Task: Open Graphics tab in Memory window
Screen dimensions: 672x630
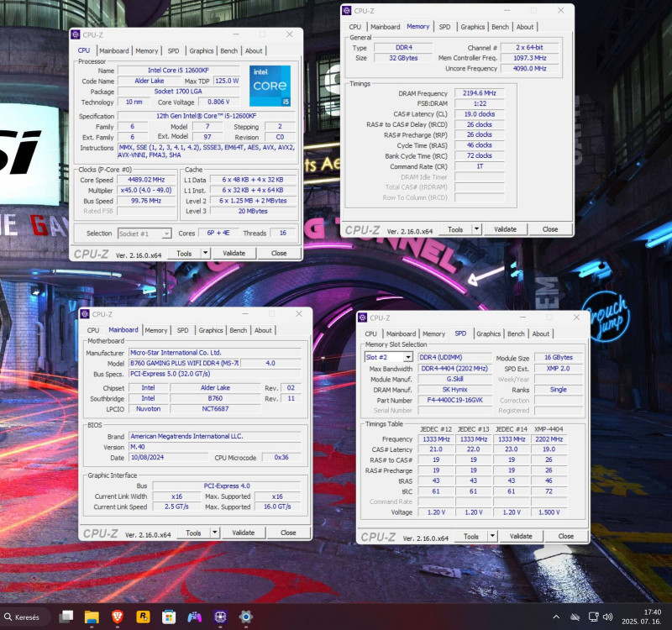Action: (473, 27)
